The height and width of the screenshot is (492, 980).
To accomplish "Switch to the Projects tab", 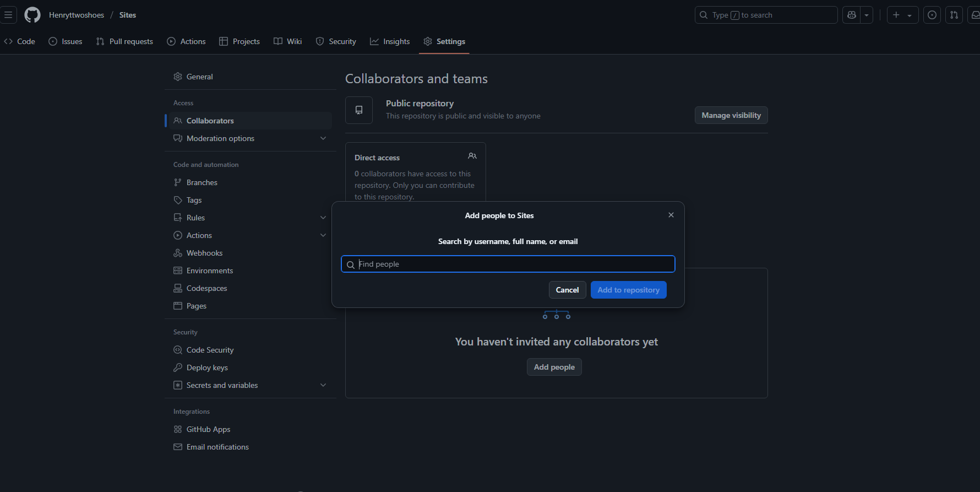I will (239, 41).
